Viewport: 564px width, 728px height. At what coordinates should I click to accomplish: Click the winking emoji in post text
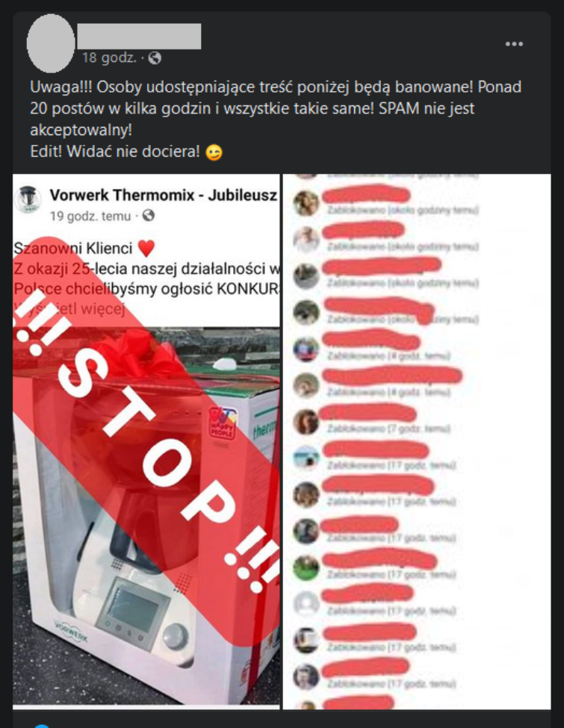214,152
